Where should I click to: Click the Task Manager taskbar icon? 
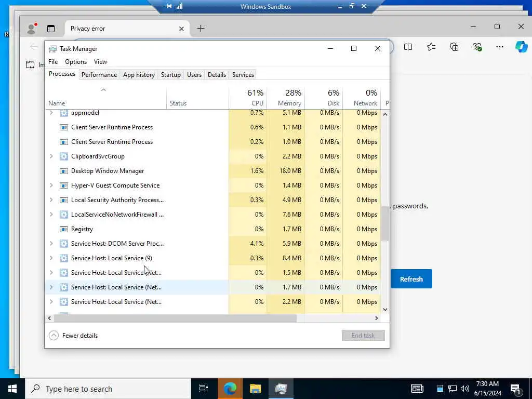point(281,389)
